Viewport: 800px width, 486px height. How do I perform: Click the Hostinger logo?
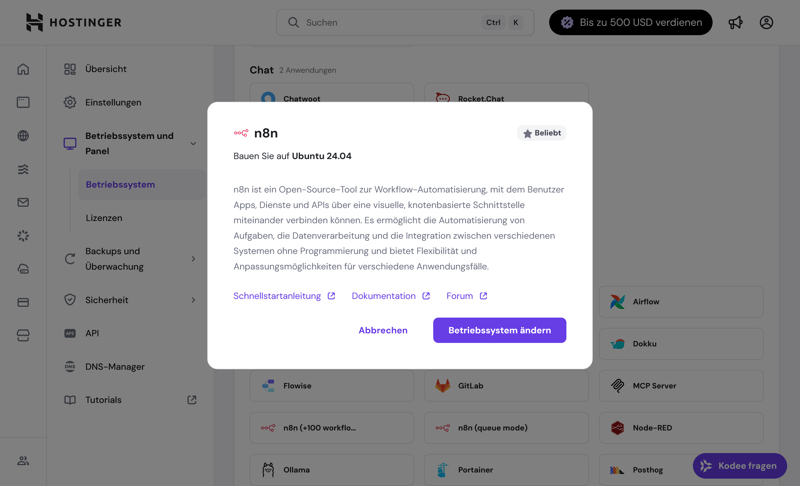(73, 22)
